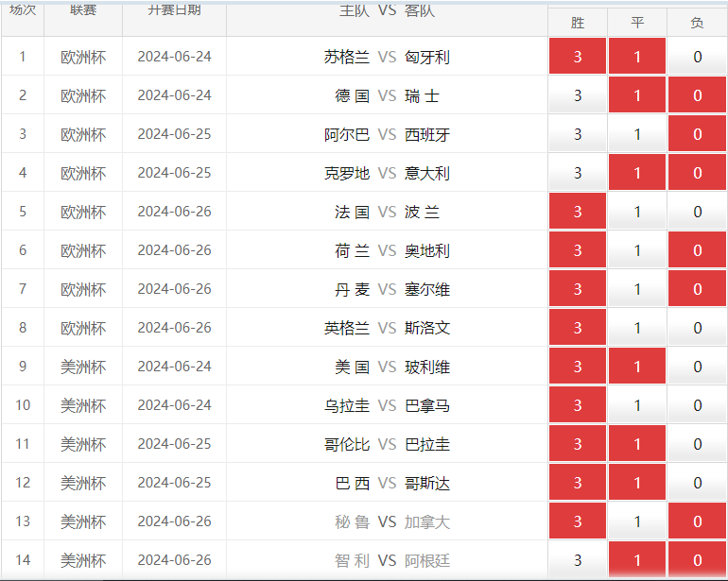Image resolution: width=728 pixels, height=581 pixels.
Task: Click the 智利 VS 阿根廷 match text
Action: point(391,560)
